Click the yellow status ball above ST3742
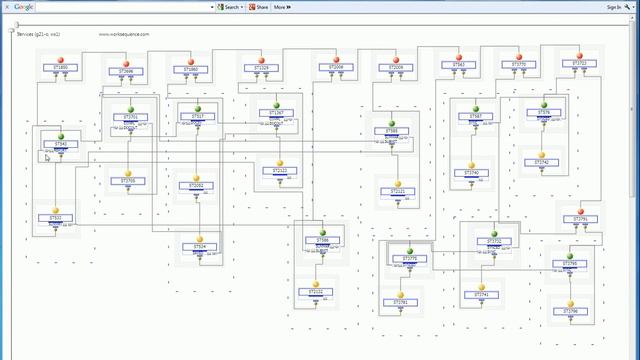This screenshot has width=640, height=360. click(x=542, y=155)
